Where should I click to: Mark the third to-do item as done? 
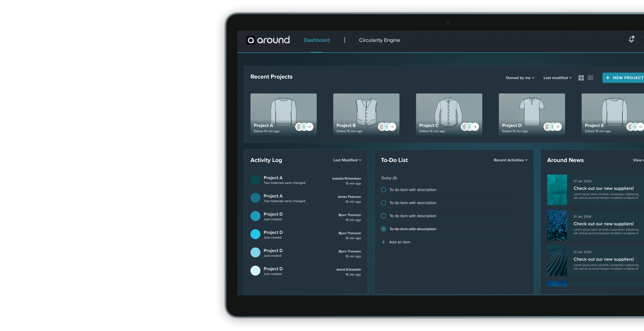point(383,216)
